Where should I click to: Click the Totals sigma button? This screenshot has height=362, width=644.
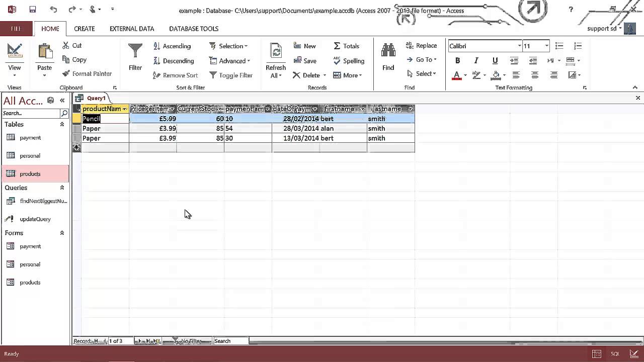346,46
